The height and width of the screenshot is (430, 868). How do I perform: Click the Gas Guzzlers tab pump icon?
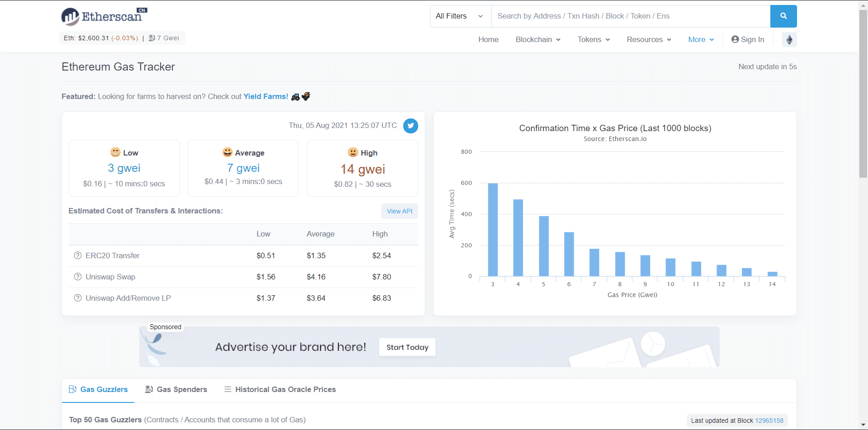72,389
